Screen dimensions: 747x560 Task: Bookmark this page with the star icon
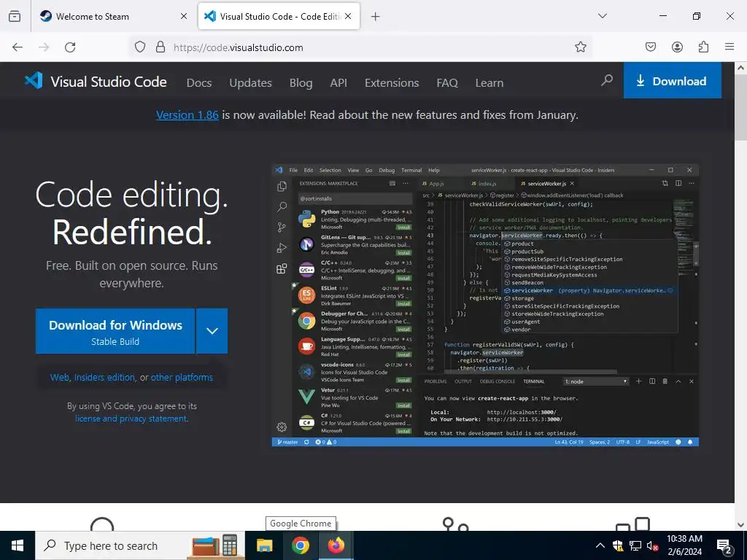[580, 47]
